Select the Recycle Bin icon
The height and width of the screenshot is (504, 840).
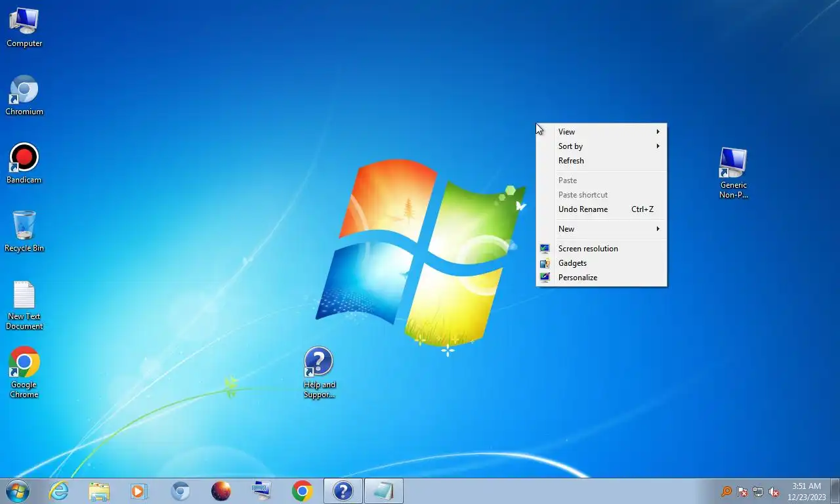[24, 232]
